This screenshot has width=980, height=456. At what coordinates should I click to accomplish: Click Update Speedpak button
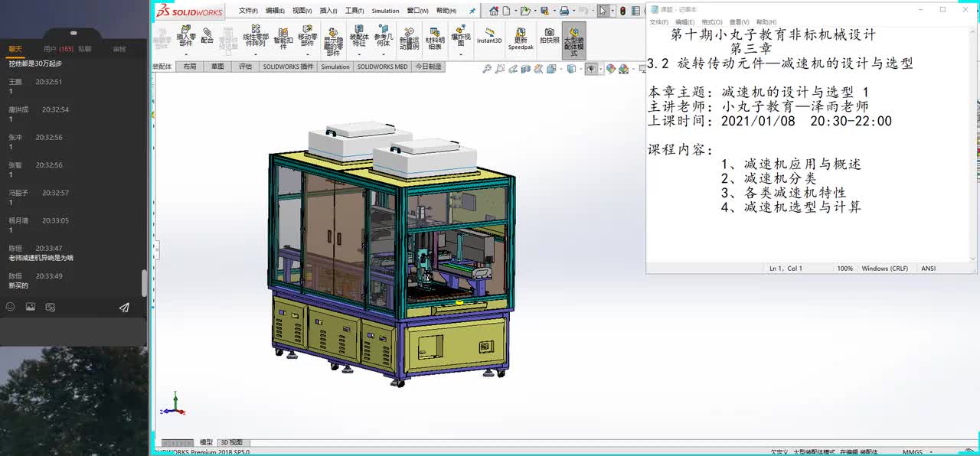pos(521,38)
